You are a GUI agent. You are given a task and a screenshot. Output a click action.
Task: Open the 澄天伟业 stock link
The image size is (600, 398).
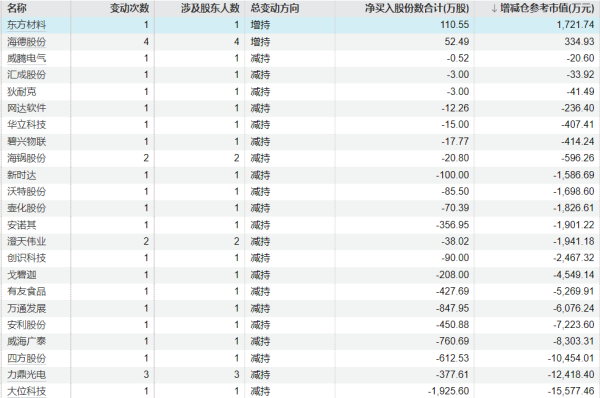pyautogui.click(x=26, y=241)
